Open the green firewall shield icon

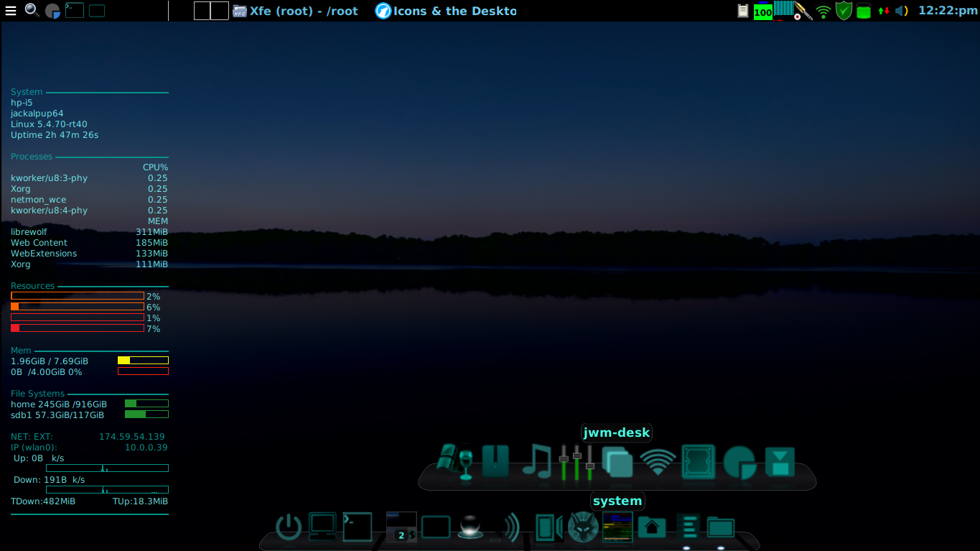[844, 11]
